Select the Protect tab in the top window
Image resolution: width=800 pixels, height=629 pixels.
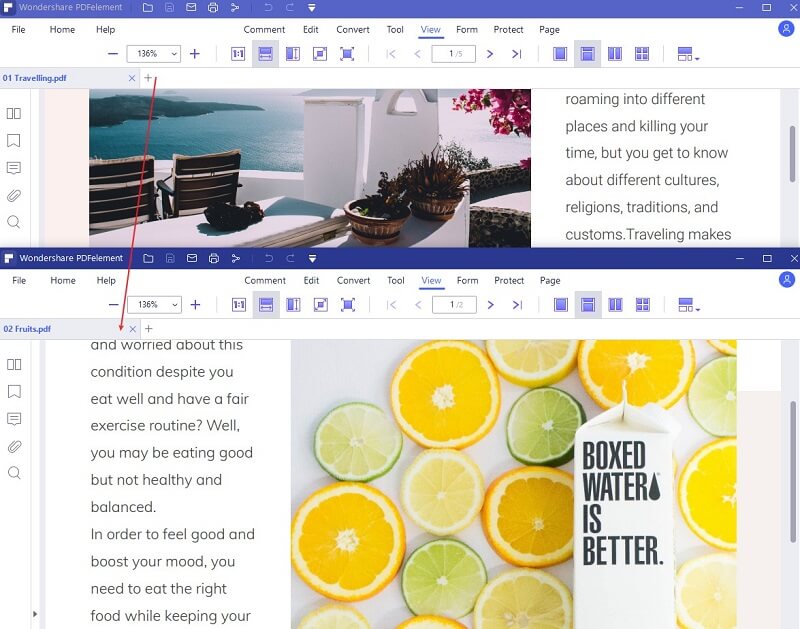coord(509,29)
